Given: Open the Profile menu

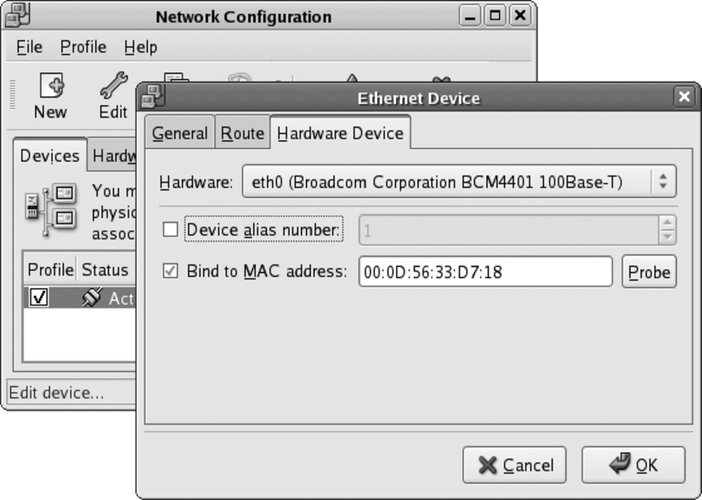Looking at the screenshot, I should (83, 47).
